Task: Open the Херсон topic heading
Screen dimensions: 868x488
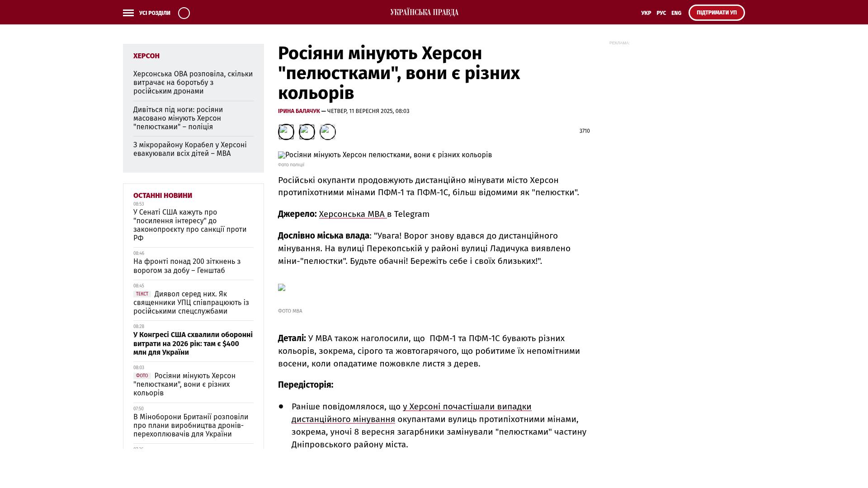Action: pyautogui.click(x=146, y=56)
